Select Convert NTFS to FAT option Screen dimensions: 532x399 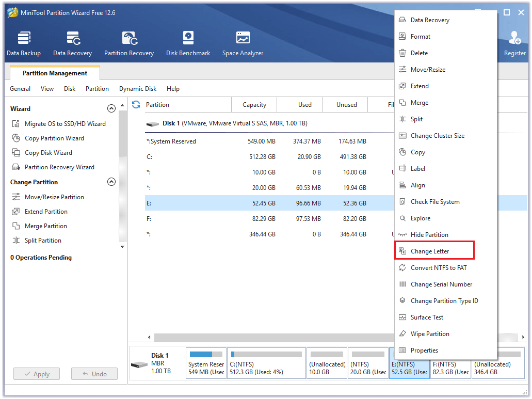pos(446,268)
